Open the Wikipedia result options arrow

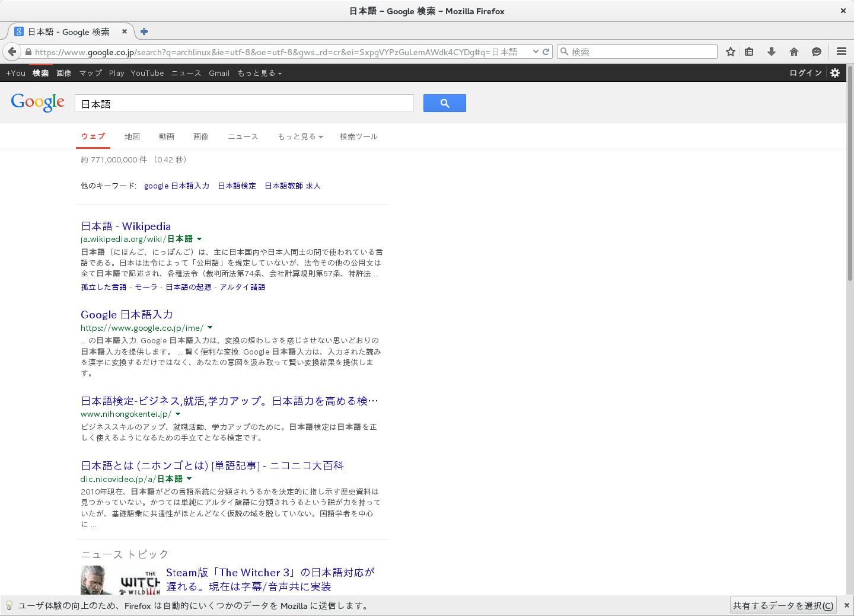coord(199,239)
